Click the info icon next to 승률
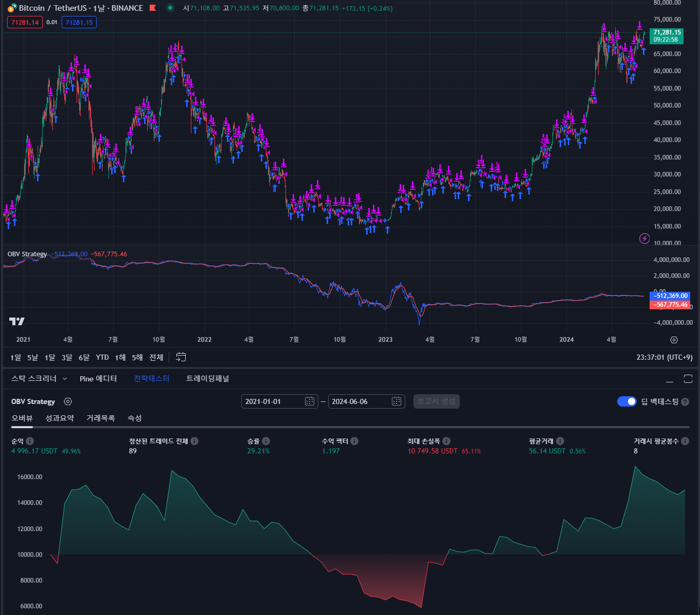The width and height of the screenshot is (700, 615). click(266, 441)
